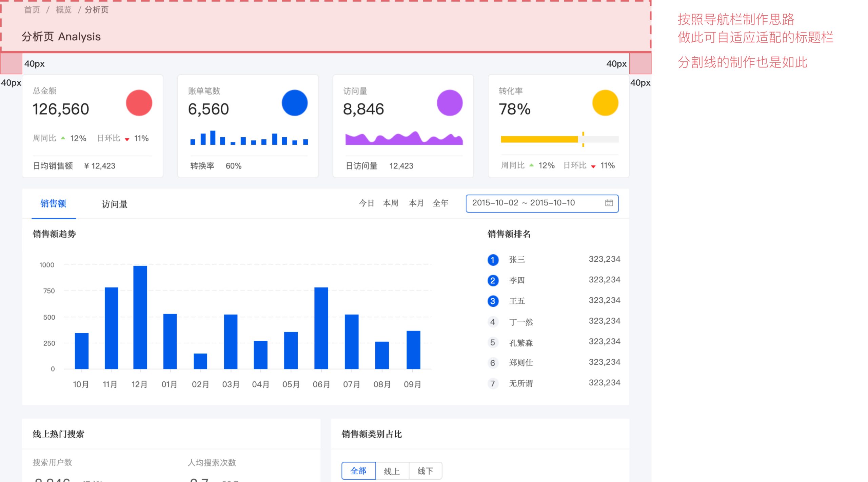
Task: Open the 2015-10-02 ~ 2015-10-10 date range picker
Action: point(542,203)
